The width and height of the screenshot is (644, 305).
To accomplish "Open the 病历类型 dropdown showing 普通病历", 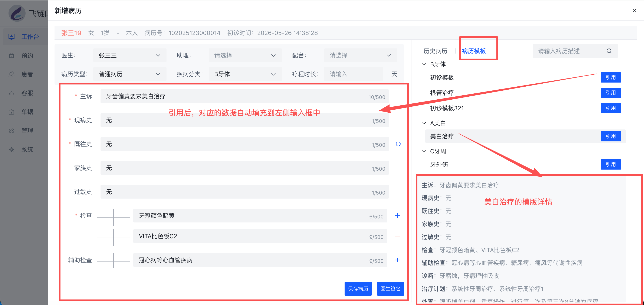I will point(130,74).
